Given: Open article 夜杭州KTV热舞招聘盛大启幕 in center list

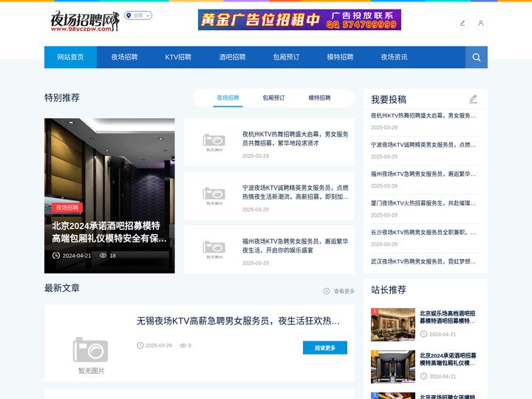Looking at the screenshot, I should click(x=295, y=139).
